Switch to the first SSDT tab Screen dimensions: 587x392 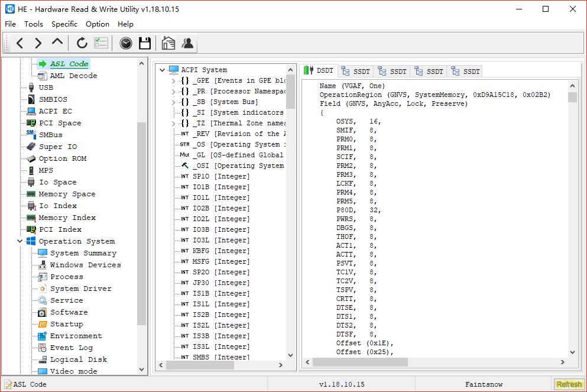[x=356, y=71]
